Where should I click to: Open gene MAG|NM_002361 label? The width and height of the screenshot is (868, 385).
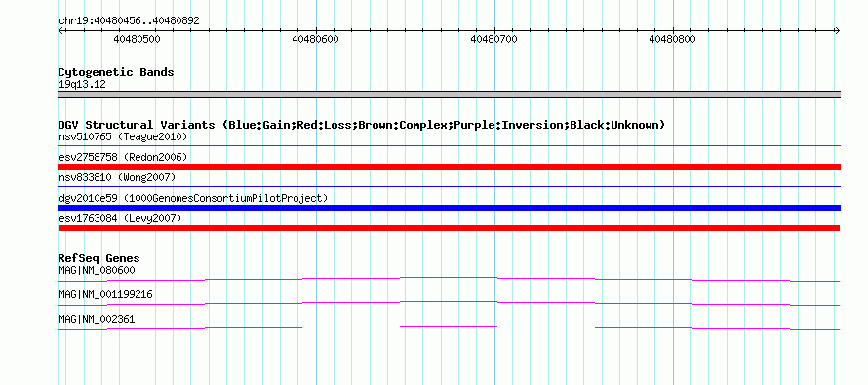pyautogui.click(x=97, y=319)
